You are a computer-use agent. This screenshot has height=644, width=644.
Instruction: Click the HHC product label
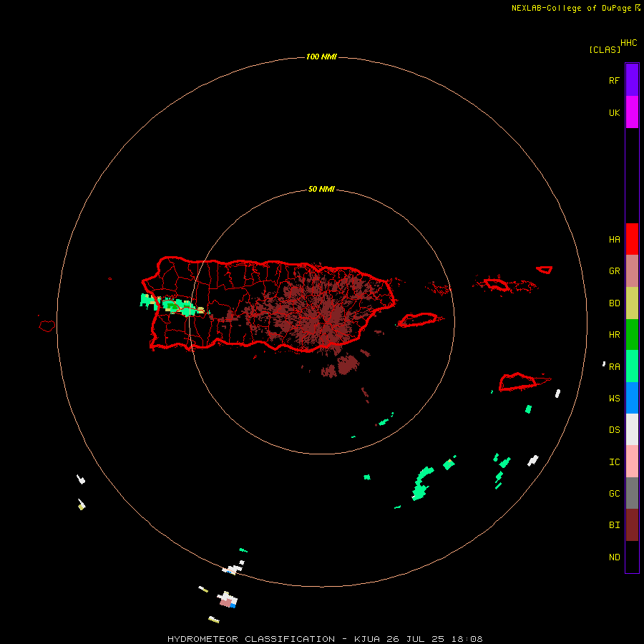click(x=628, y=43)
